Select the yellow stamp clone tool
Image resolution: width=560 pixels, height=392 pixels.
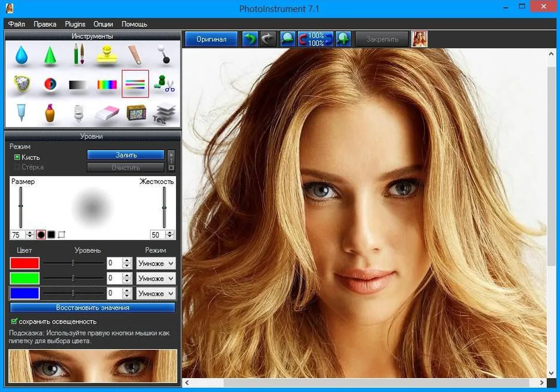point(107,55)
